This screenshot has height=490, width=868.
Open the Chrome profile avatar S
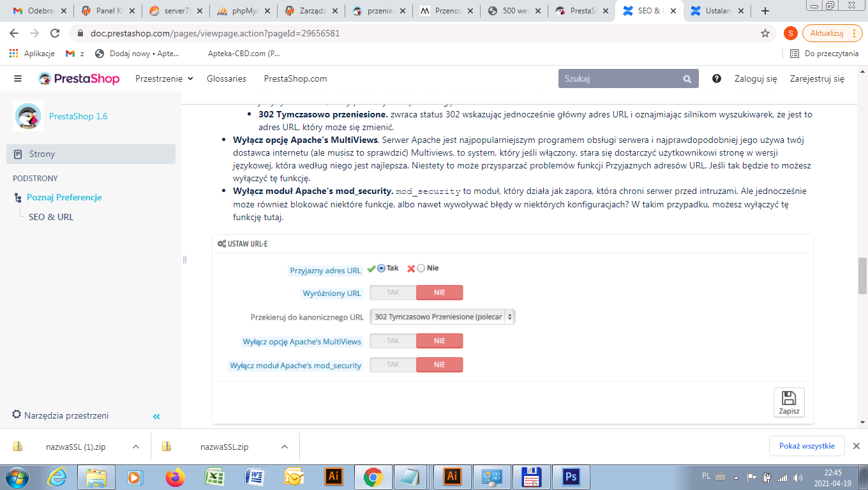[x=791, y=33]
